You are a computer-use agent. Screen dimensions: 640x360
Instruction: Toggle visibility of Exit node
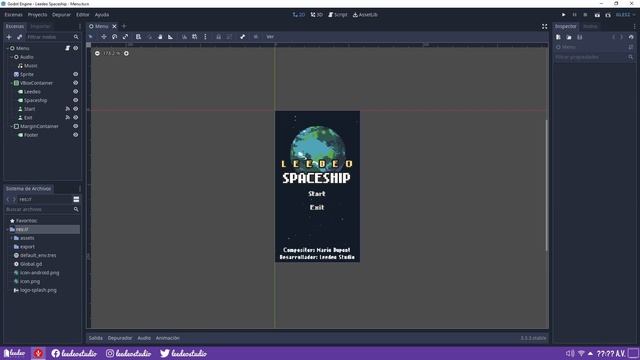coord(76,118)
